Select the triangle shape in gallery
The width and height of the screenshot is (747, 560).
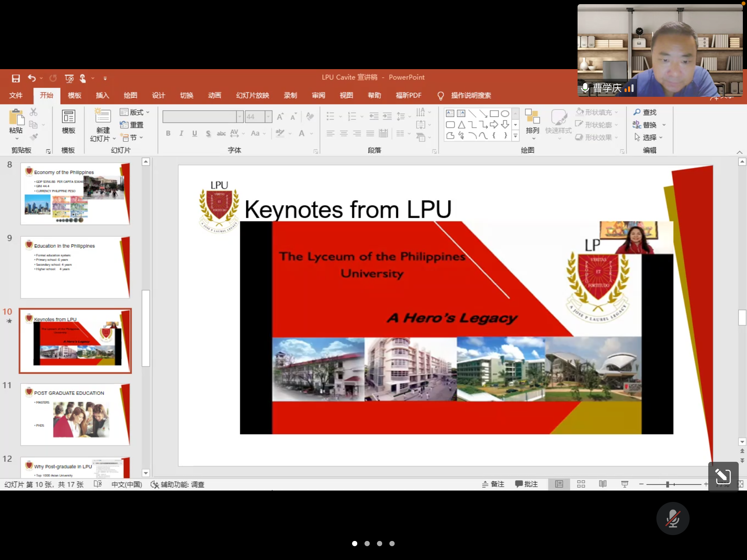pos(461,125)
